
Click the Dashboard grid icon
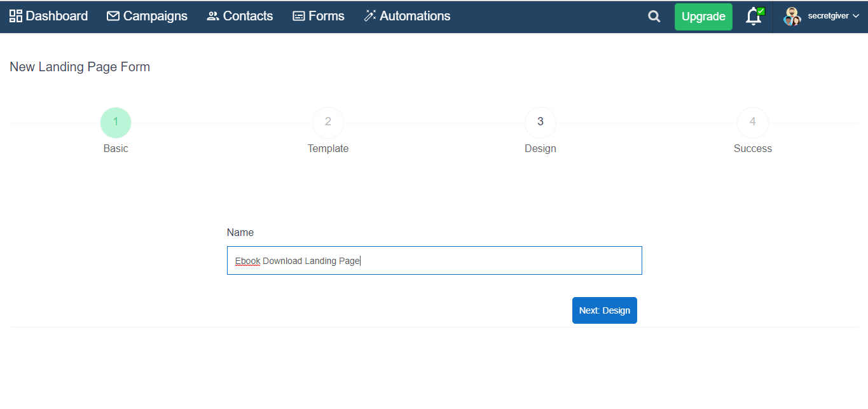coord(16,17)
